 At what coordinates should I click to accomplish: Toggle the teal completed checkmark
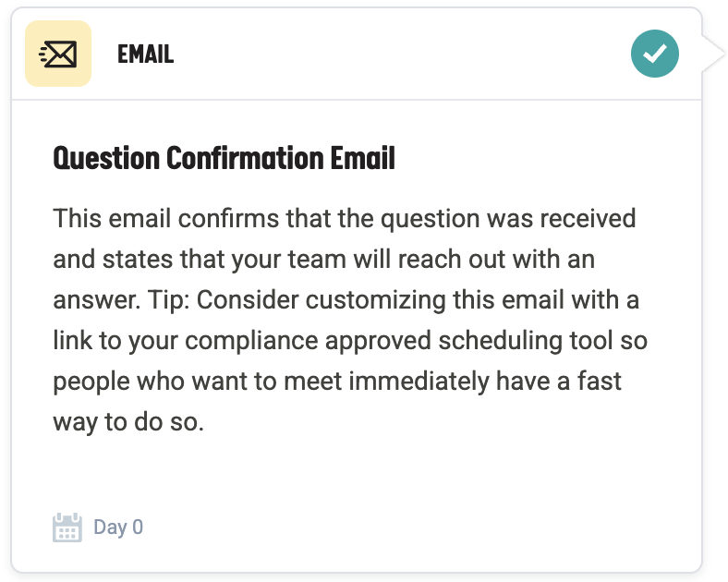[655, 54]
